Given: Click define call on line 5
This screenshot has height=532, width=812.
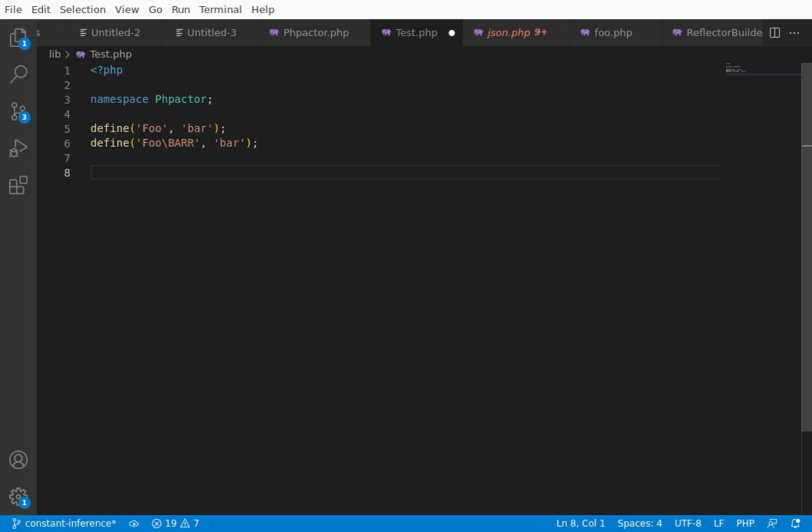Looking at the screenshot, I should pos(110,128).
